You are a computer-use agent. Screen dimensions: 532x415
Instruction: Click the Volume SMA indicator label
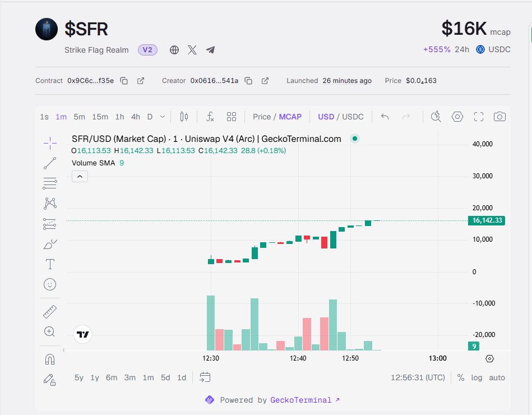coord(93,163)
